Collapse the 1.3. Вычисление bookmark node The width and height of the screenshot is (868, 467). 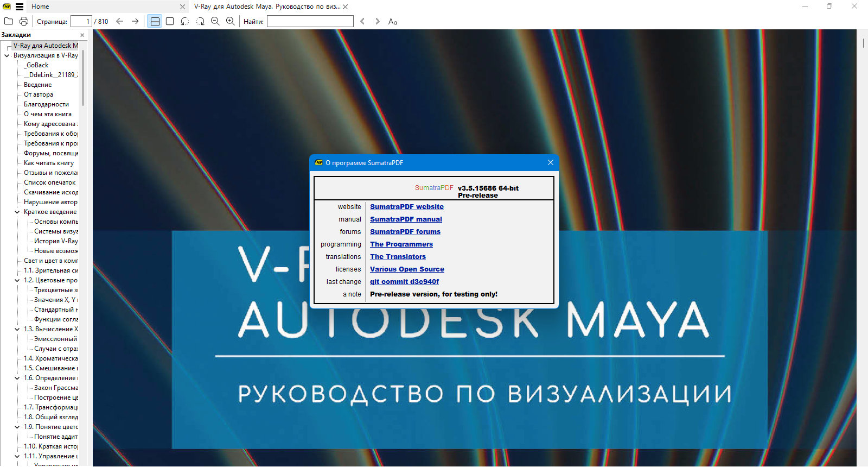[x=17, y=329]
